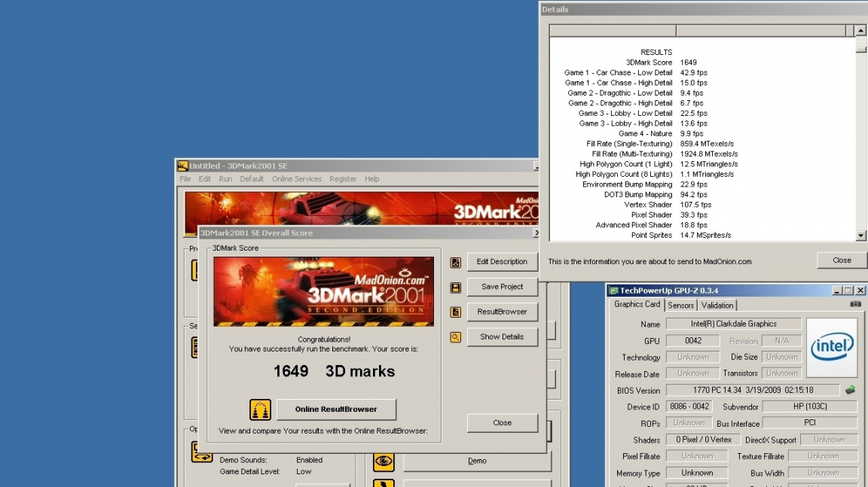Screen dimensions: 868x487
Task: Click the Show Details button
Action: 502,336
